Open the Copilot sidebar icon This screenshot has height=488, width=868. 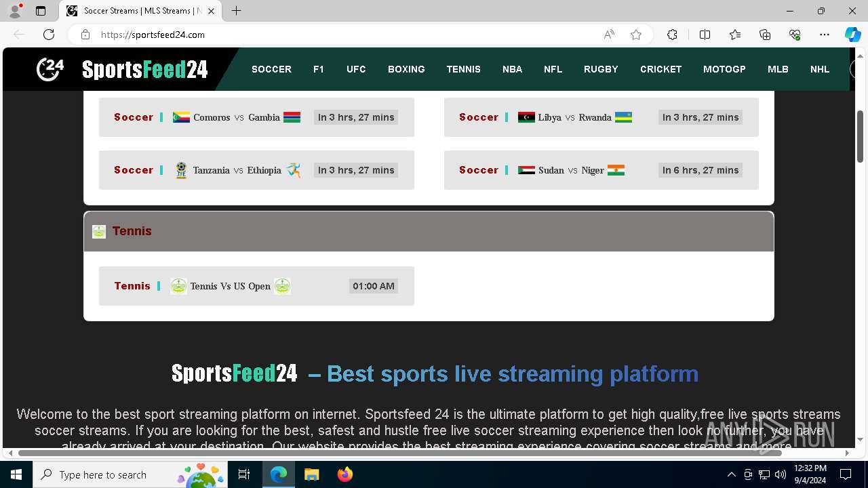pos(852,35)
